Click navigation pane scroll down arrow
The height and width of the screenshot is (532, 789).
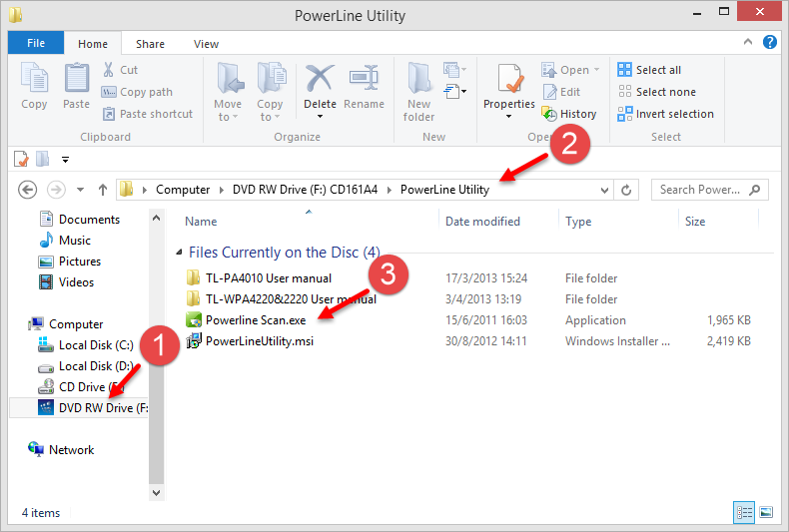pos(156,493)
